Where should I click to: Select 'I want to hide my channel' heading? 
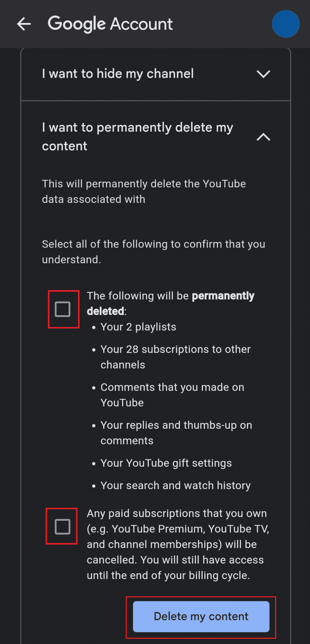pyautogui.click(x=118, y=74)
